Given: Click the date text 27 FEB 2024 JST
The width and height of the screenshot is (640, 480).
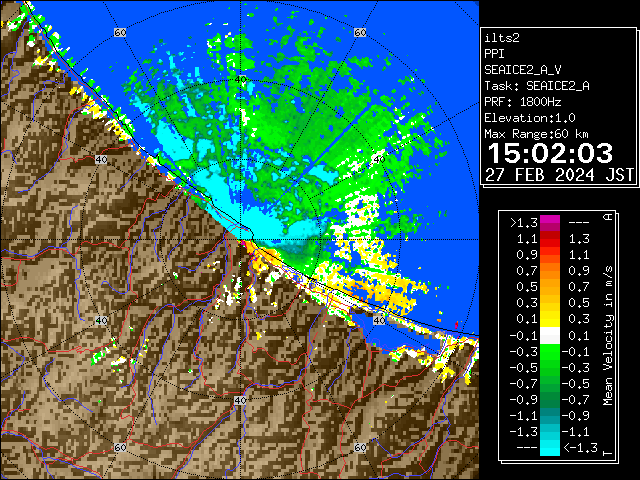Looking at the screenshot, I should coord(559,175).
